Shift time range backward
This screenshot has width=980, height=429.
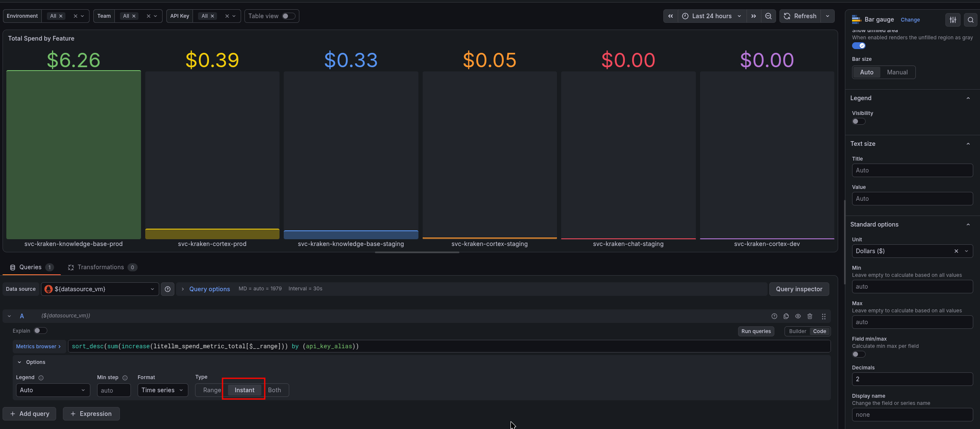pos(671,16)
